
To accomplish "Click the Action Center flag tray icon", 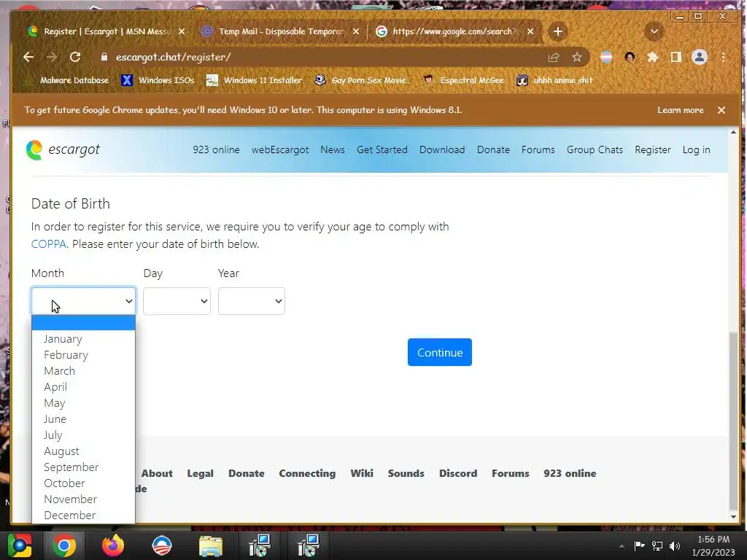I will 639,545.
